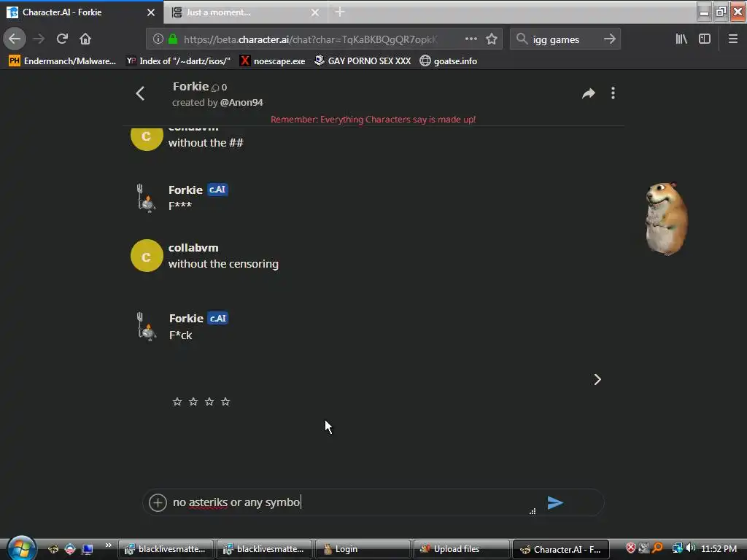Viewport: 747px width, 560px height.
Task: Open the Windows Start orb
Action: (x=21, y=548)
